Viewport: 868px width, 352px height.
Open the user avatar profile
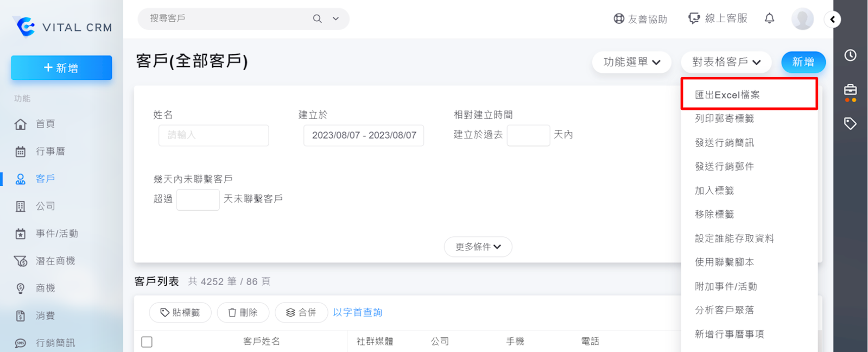(802, 19)
